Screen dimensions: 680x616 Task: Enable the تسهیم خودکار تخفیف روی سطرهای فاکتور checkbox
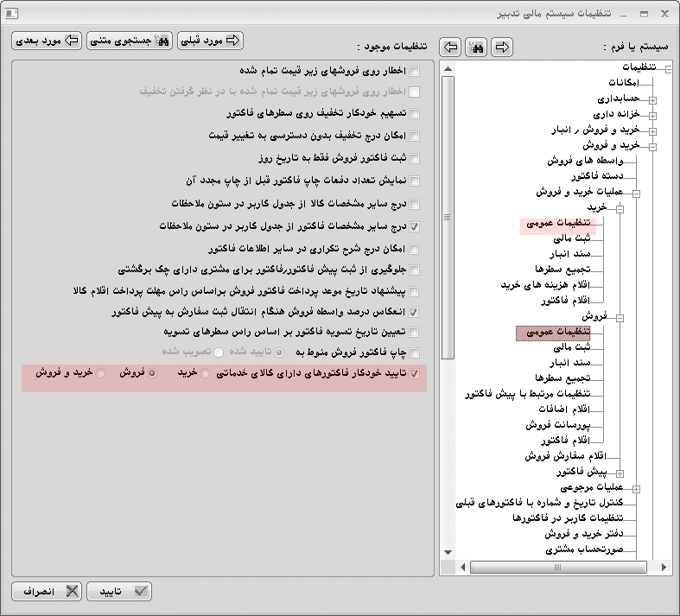pos(415,113)
